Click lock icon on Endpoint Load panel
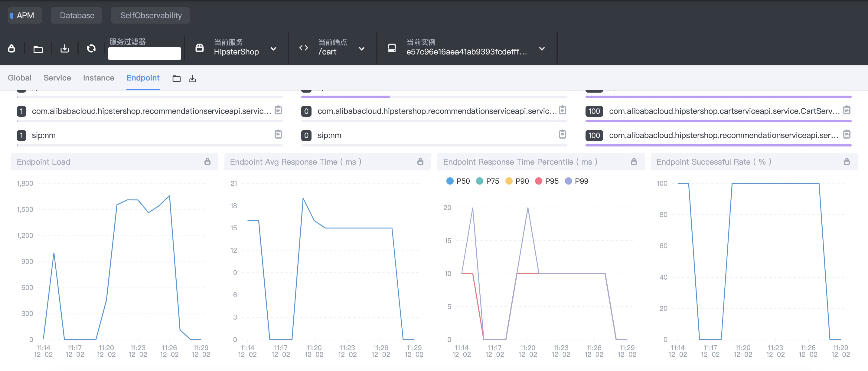 point(207,162)
